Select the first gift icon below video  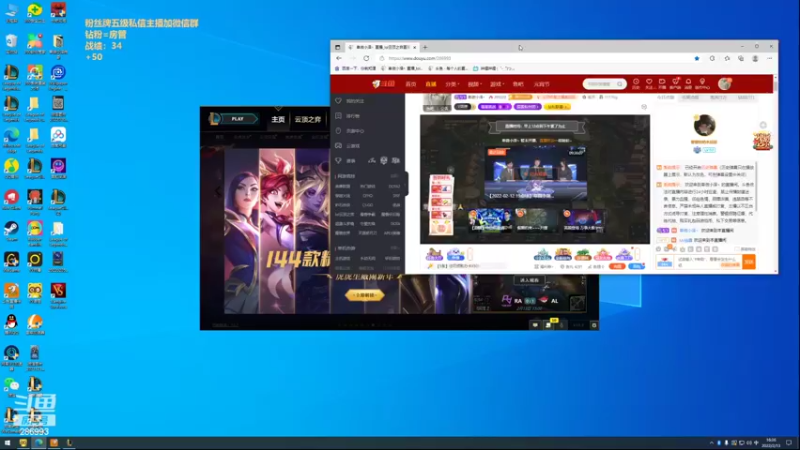coord(434,254)
